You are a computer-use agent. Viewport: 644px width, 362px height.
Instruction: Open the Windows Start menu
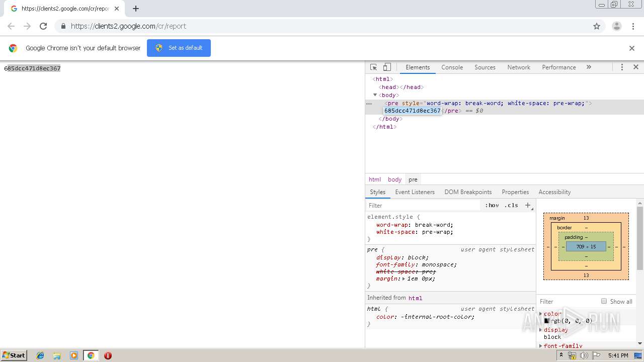click(14, 355)
